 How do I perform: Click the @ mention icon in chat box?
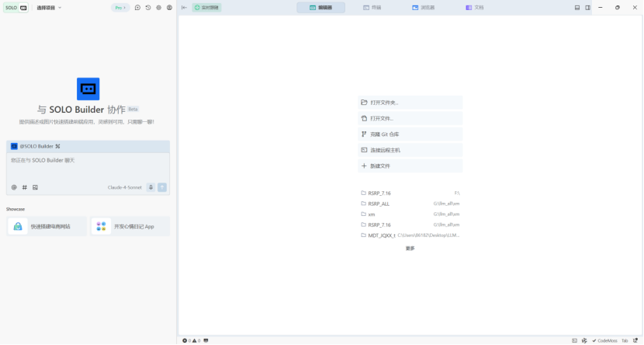point(14,187)
